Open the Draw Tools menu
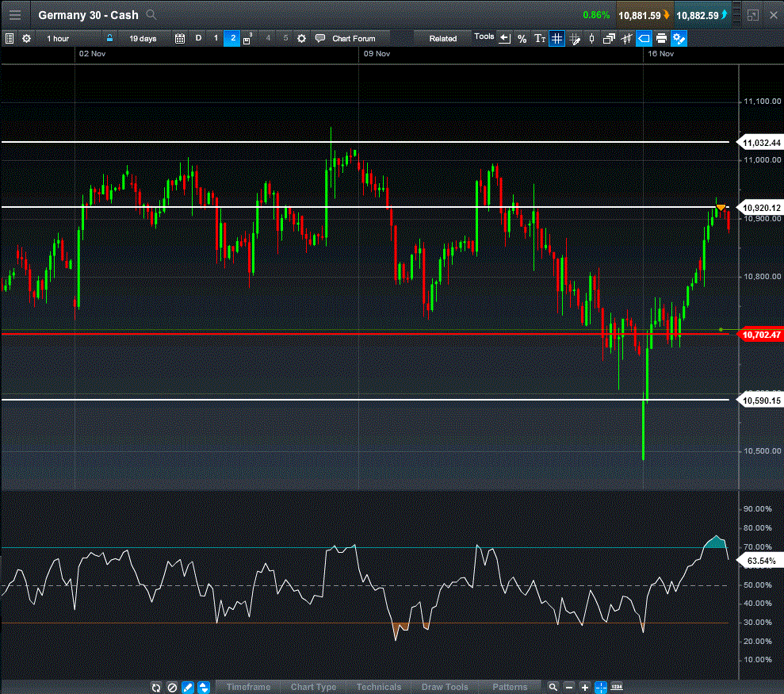The image size is (784, 694). click(x=445, y=687)
